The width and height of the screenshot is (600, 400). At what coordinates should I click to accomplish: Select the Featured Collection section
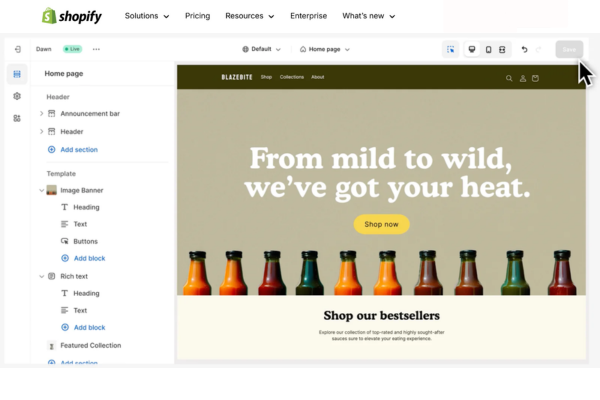click(90, 345)
